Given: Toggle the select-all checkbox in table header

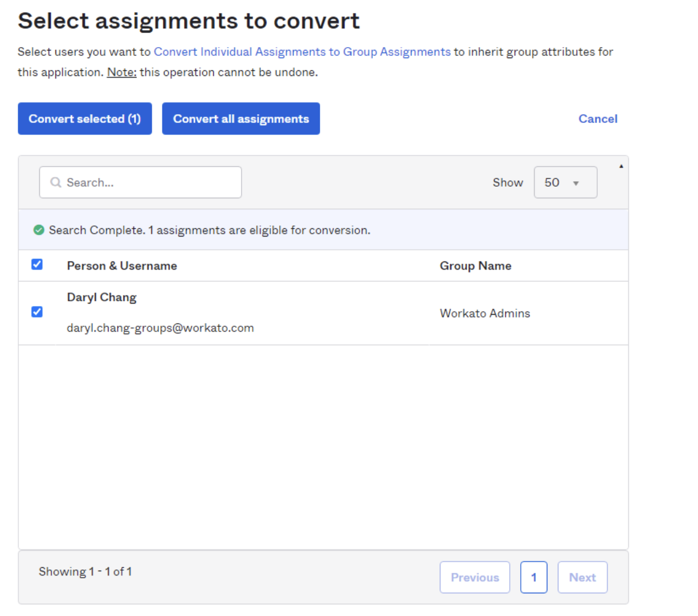Looking at the screenshot, I should tap(37, 265).
